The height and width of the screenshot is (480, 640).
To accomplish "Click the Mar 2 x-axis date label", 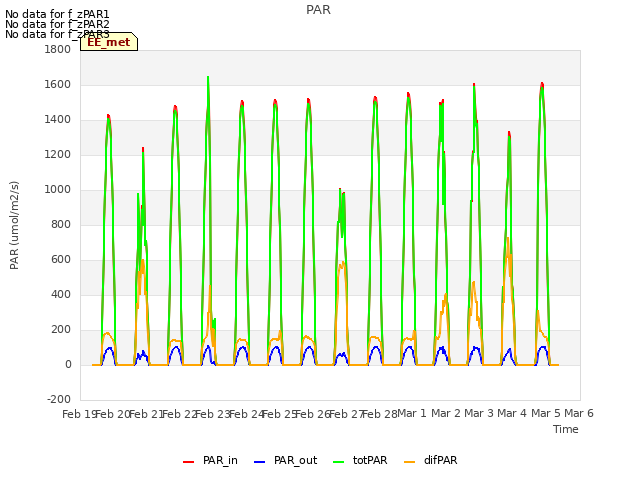I will pos(446,413).
